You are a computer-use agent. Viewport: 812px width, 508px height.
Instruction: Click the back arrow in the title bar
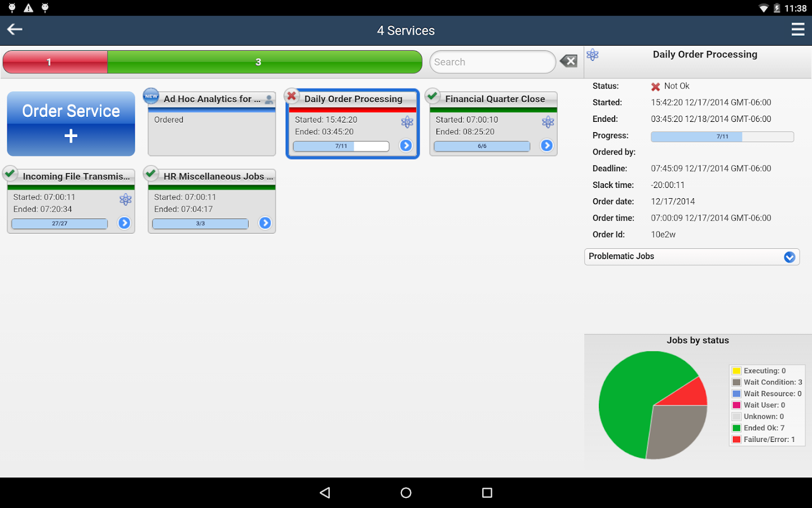click(14, 29)
